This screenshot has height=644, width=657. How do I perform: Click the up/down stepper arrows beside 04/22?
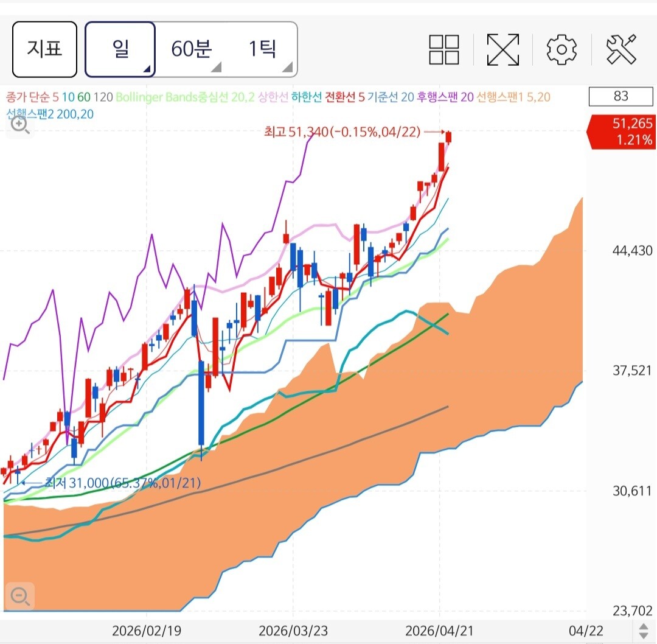[x=643, y=631]
